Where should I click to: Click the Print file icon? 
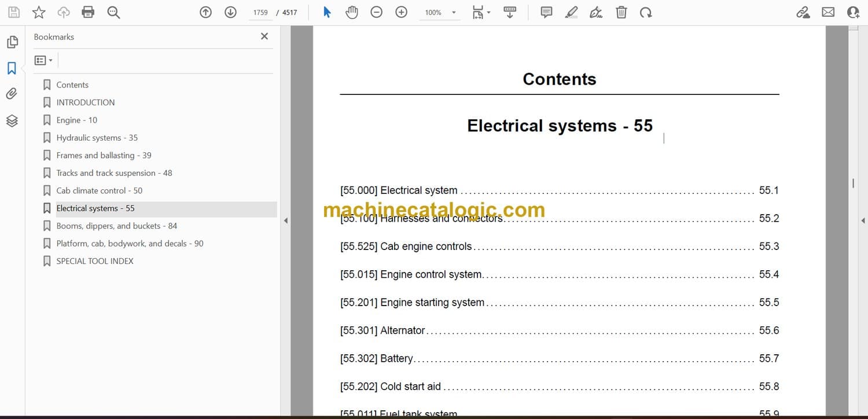[88, 12]
